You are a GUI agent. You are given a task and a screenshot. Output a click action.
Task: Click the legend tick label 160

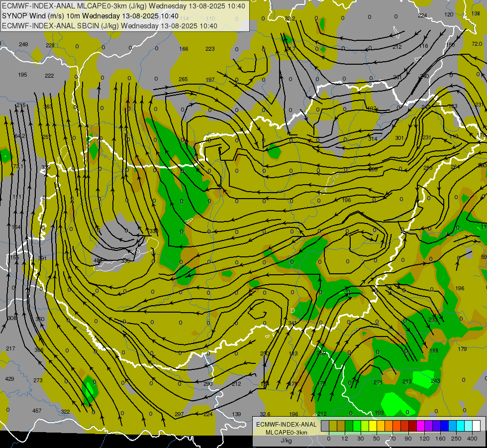pos(440,439)
